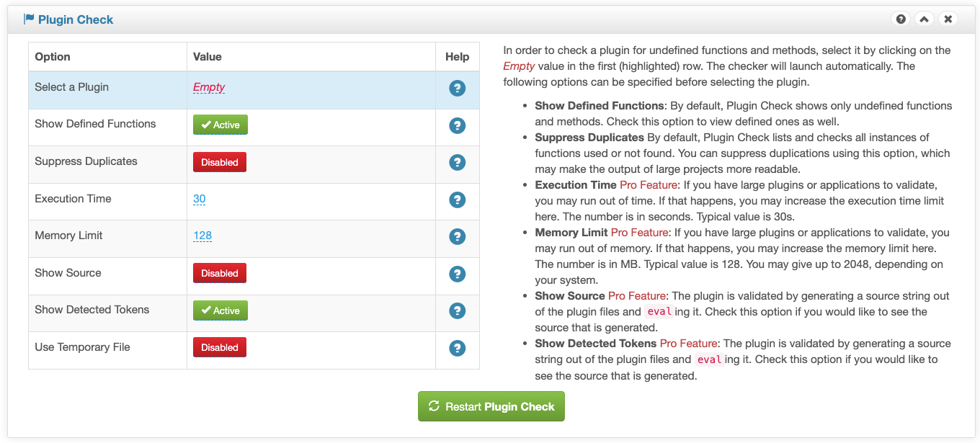Disable Show Defined Functions
This screenshot has width=980, height=443.
pos(220,125)
